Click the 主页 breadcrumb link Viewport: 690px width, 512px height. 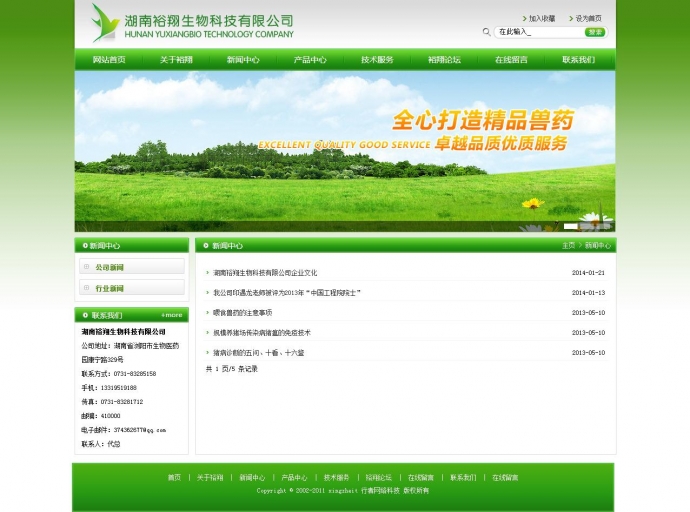pos(569,245)
